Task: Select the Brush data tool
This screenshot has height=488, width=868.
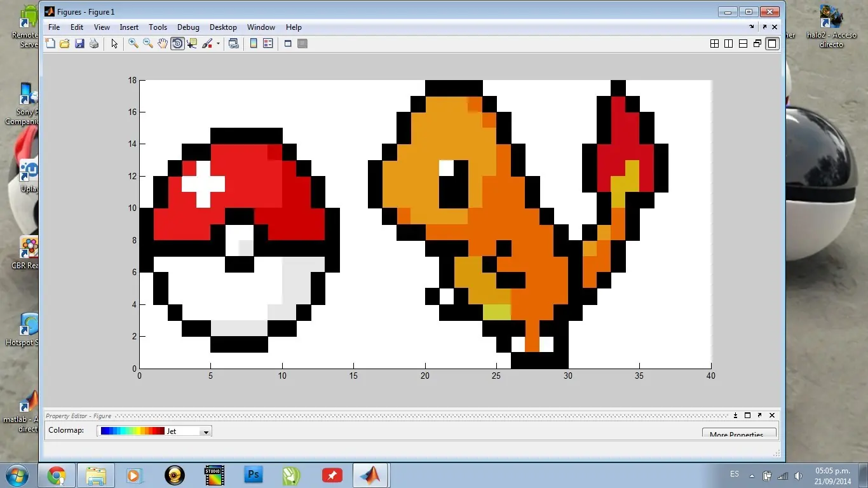Action: click(207, 44)
